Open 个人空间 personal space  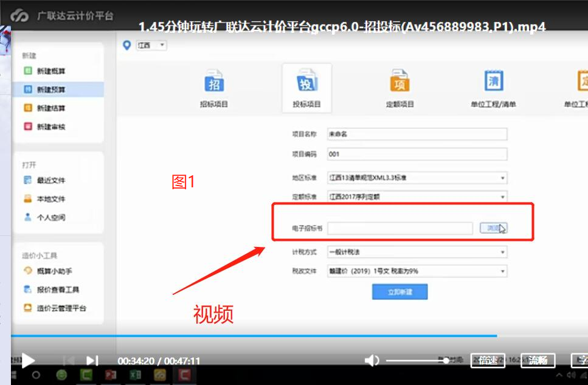[x=44, y=217]
